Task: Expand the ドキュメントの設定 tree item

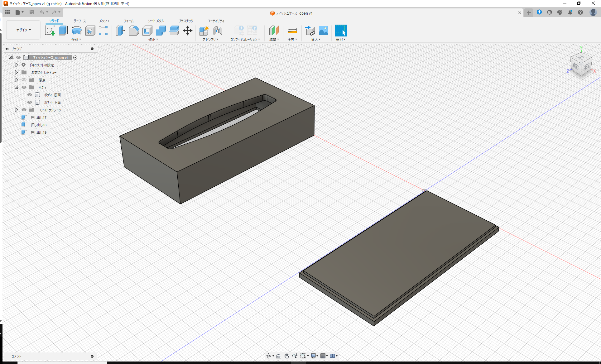Action: coord(17,65)
